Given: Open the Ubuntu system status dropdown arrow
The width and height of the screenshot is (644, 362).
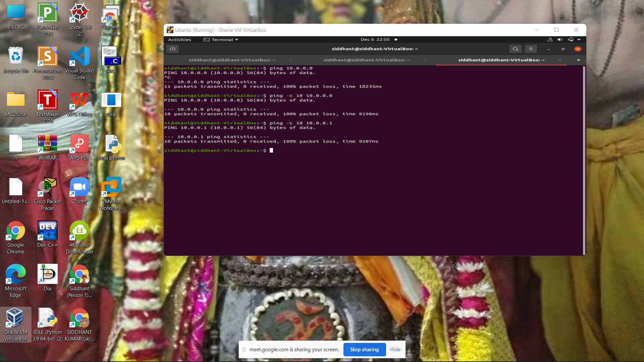Looking at the screenshot, I should [x=579, y=40].
